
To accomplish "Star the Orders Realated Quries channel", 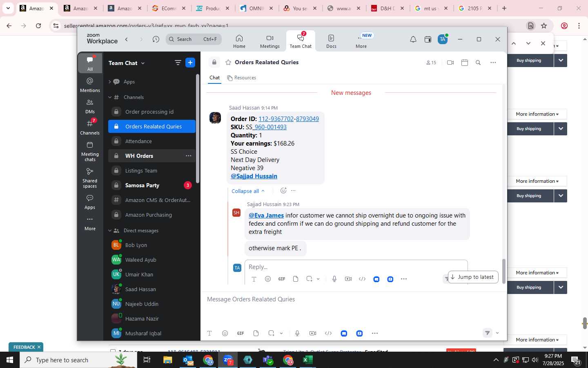I will point(228,63).
